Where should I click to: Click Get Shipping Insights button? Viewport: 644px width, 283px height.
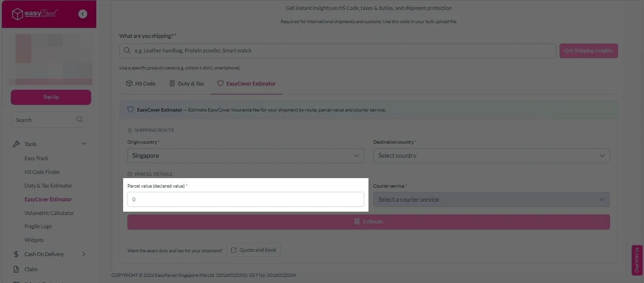pos(588,51)
